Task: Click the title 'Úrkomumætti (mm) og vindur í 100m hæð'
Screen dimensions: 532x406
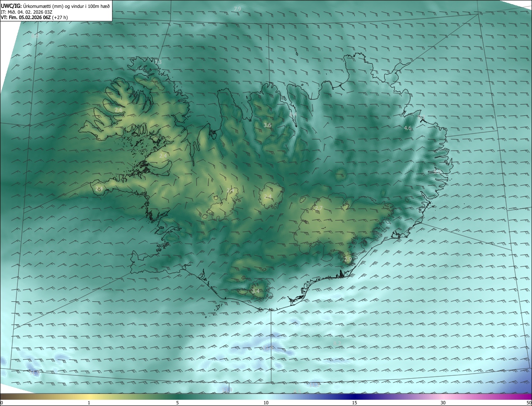Action: 66,6
